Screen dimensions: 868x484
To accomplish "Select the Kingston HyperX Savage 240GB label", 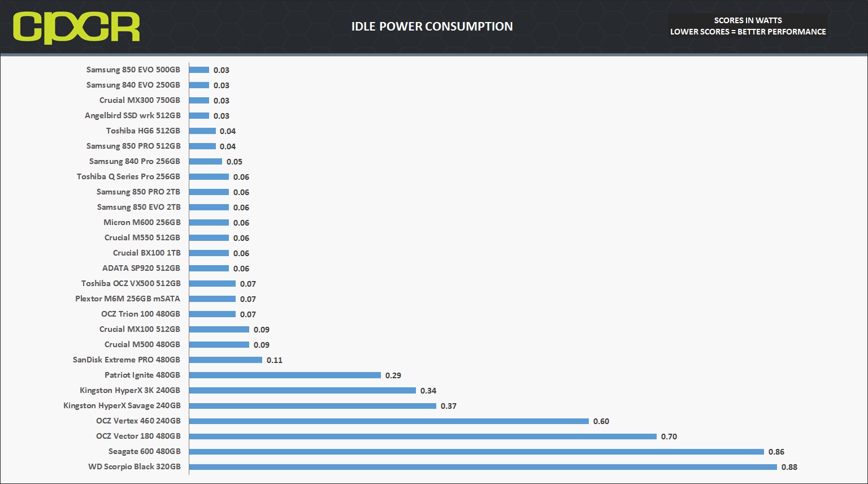I will [122, 405].
